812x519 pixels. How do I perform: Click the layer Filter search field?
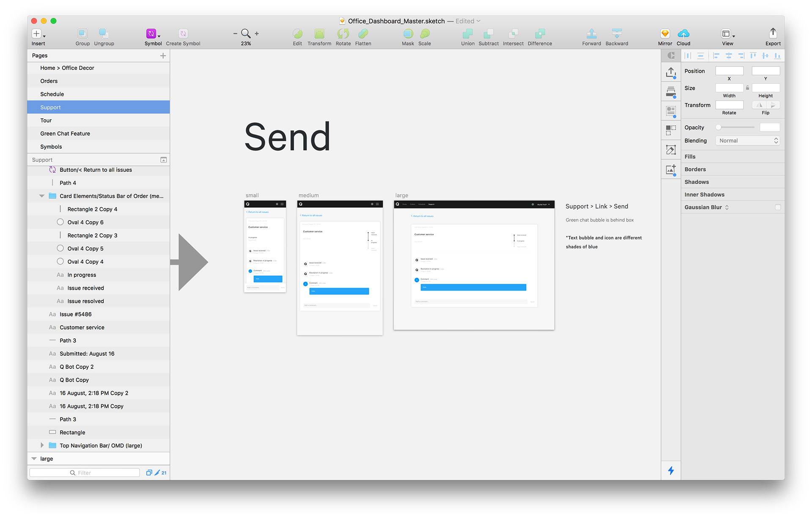(x=85, y=472)
